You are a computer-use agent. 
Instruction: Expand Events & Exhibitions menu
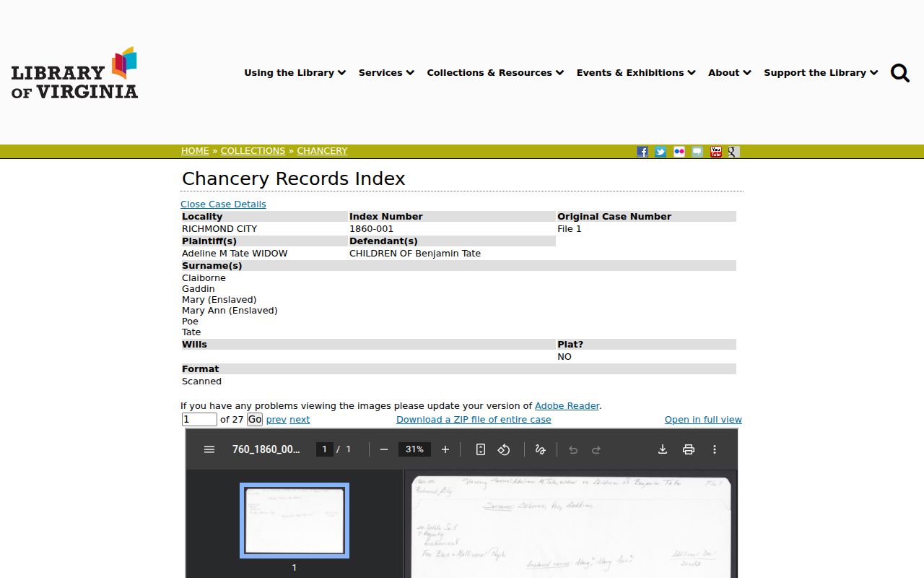click(636, 73)
